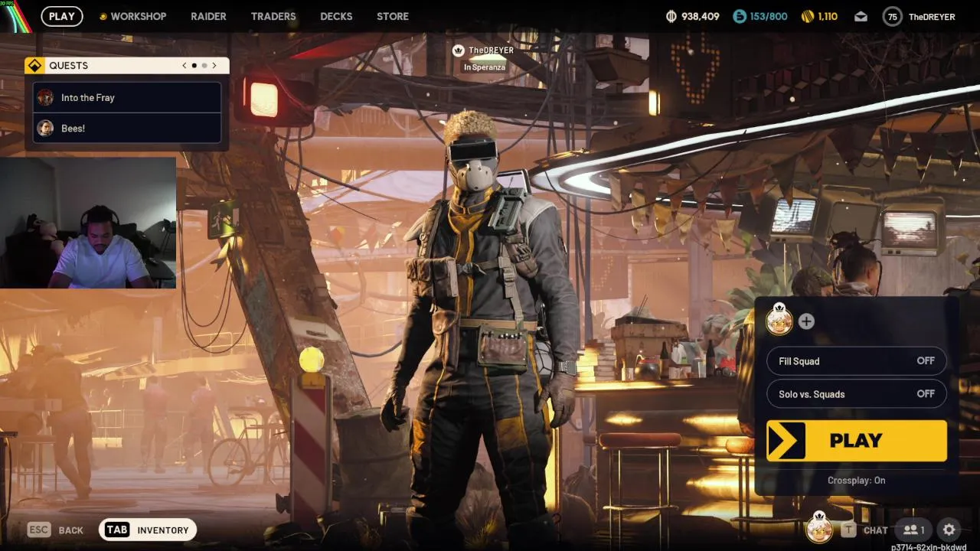Open the social friends list icon
This screenshot has height=551, width=980.
pyautogui.click(x=914, y=530)
